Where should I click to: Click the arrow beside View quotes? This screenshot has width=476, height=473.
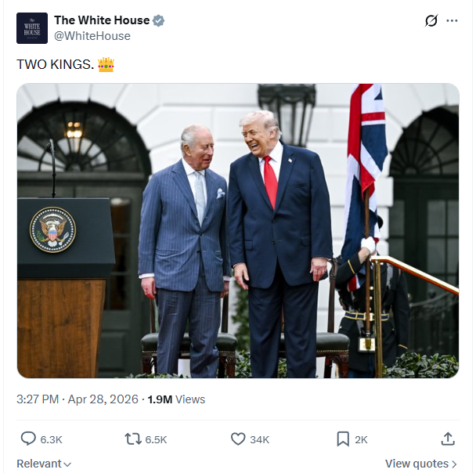pyautogui.click(x=454, y=464)
